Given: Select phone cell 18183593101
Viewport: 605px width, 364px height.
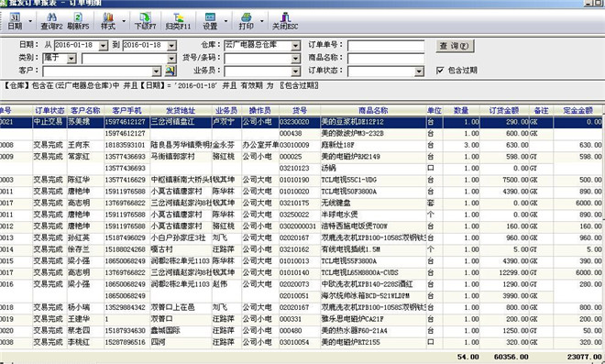Looking at the screenshot, I should tap(126, 145).
